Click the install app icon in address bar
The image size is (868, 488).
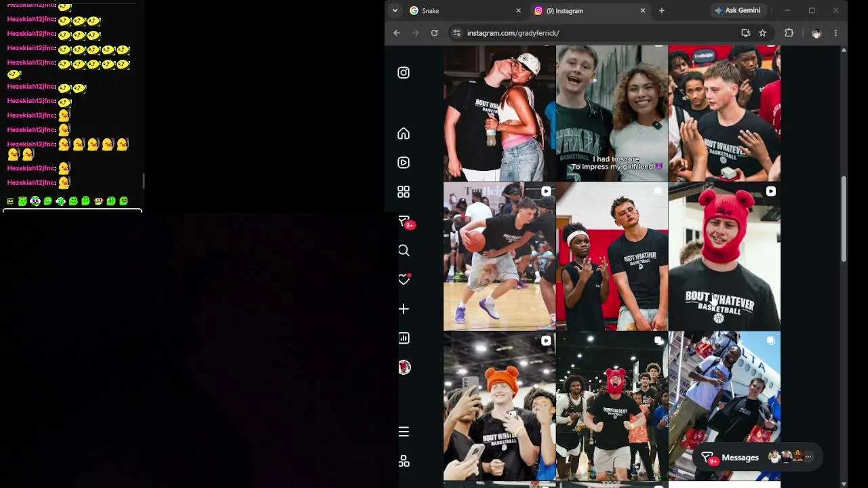point(745,33)
